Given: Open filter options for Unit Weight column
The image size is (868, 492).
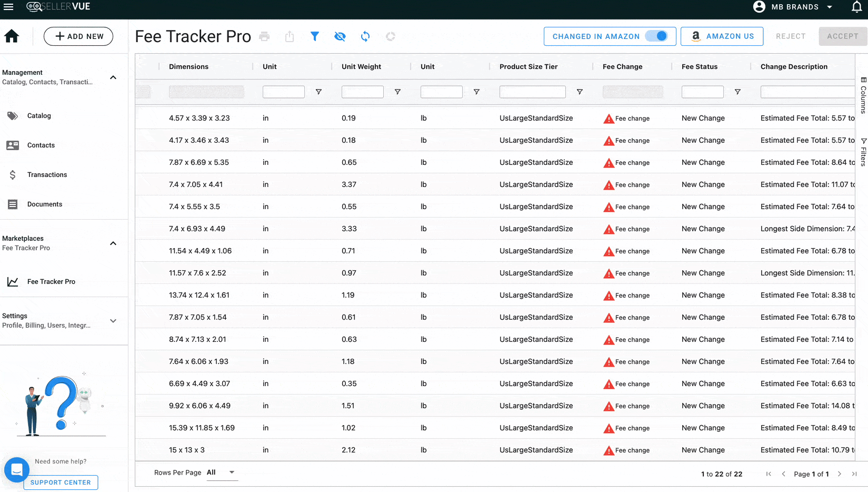Looking at the screenshot, I should [397, 92].
